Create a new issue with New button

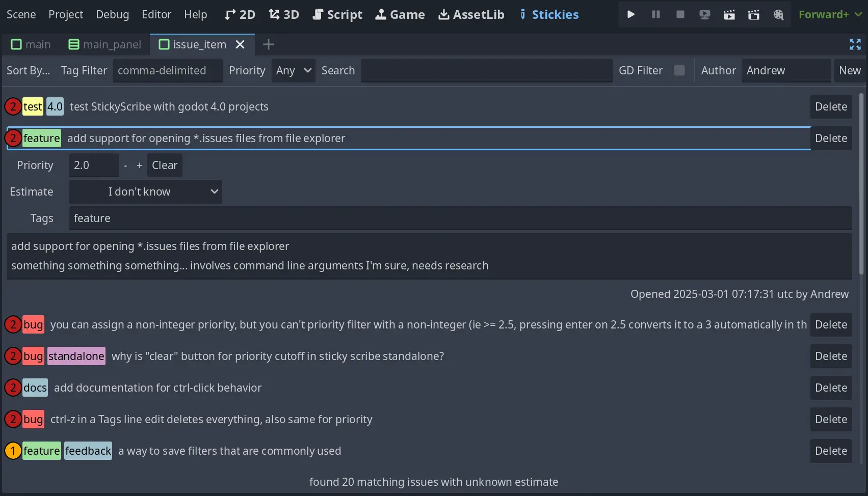[x=850, y=70]
